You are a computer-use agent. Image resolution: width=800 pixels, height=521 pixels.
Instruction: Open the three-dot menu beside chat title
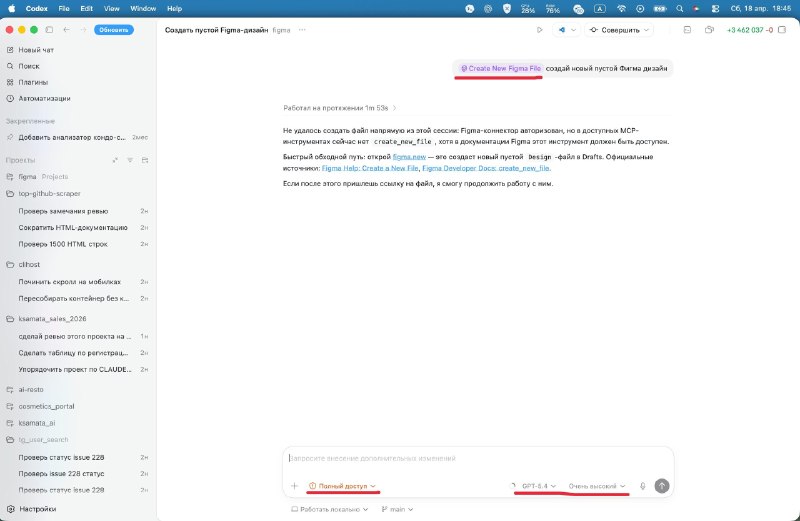click(x=302, y=30)
